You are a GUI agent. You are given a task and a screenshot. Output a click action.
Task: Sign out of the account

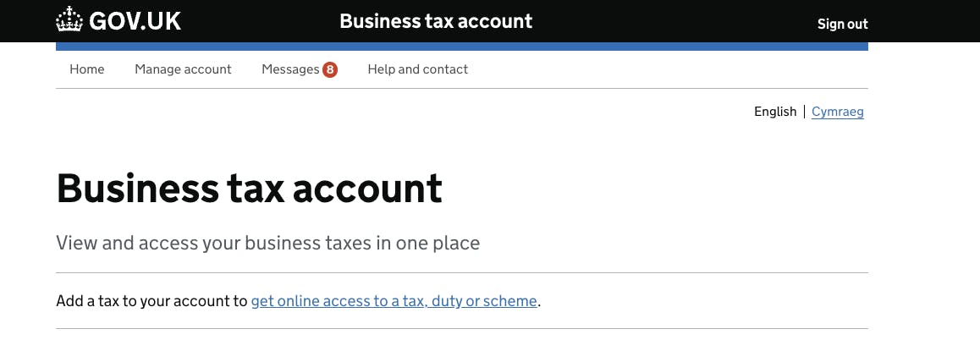pos(843,24)
